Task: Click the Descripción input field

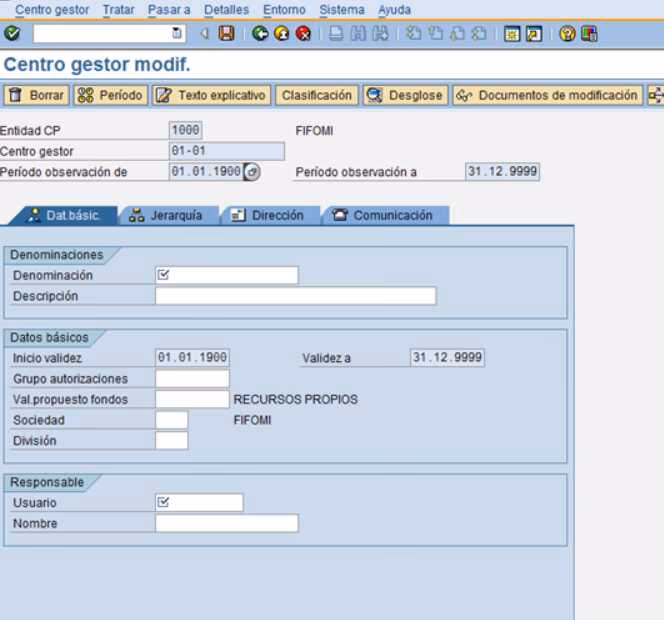Action: [296, 296]
